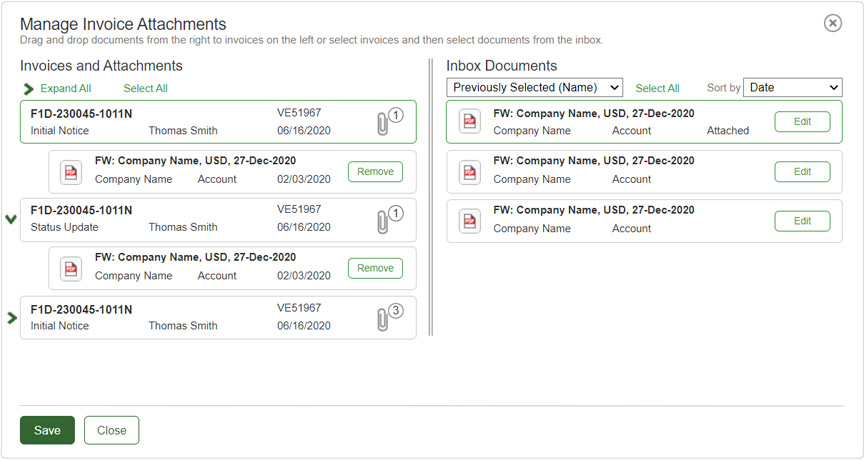Viewport: 865px width, 460px height.
Task: Click Select All under Invoices and Attachments
Action: click(145, 89)
